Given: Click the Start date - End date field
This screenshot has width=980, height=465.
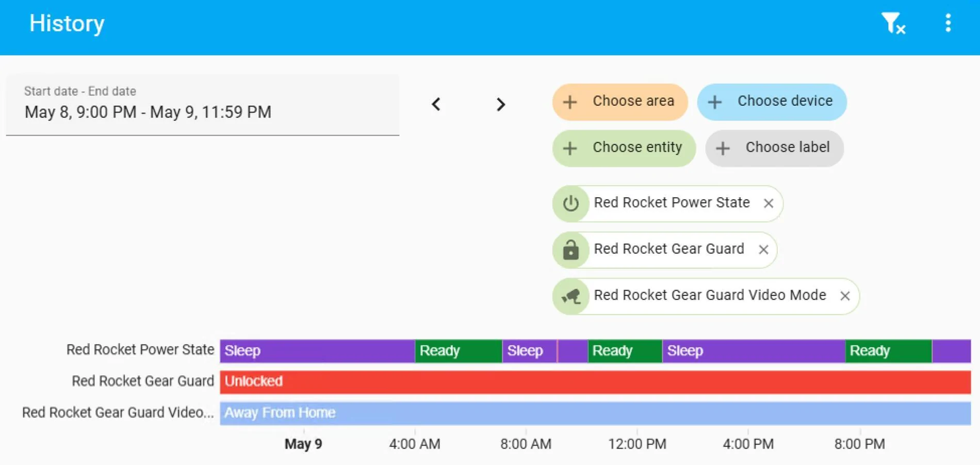Looking at the screenshot, I should coord(202,105).
